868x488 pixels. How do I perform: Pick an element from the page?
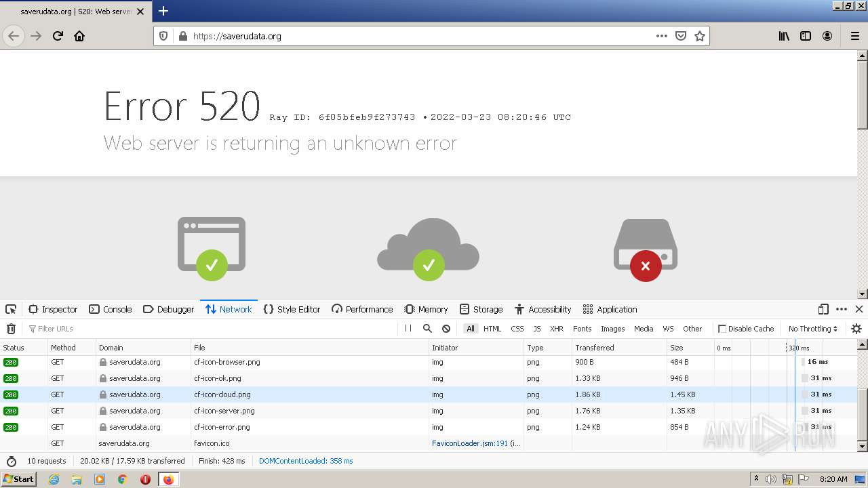[11, 309]
